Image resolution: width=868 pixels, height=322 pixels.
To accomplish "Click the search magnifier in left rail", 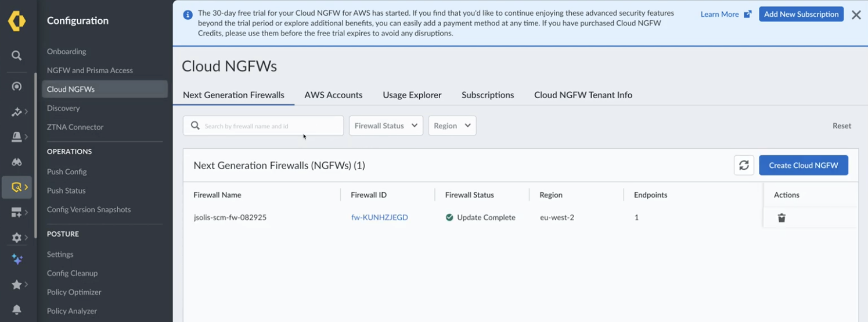I will pyautogui.click(x=16, y=55).
